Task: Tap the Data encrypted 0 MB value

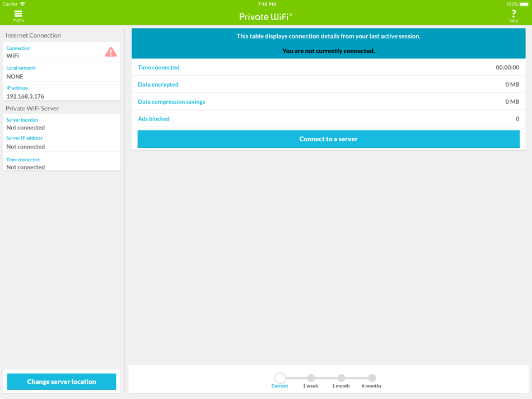Action: point(512,84)
